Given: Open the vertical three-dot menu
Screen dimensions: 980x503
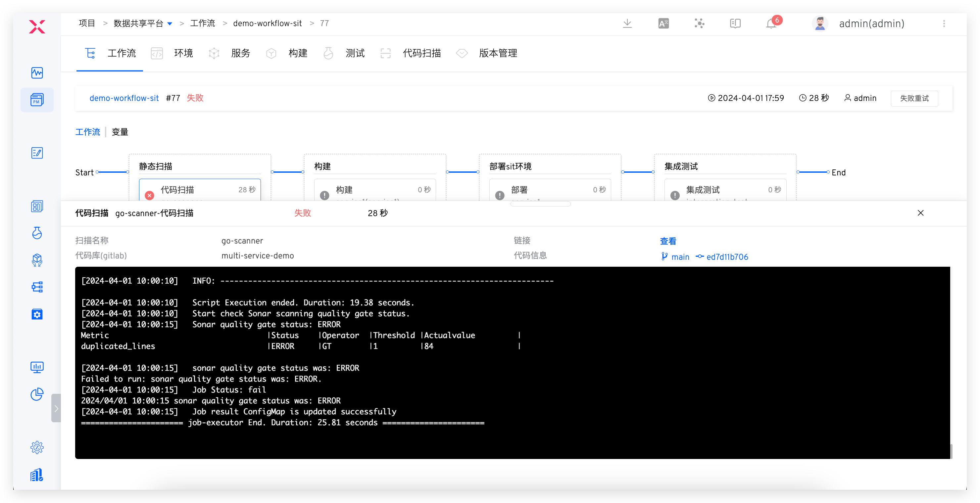Looking at the screenshot, I should (944, 23).
